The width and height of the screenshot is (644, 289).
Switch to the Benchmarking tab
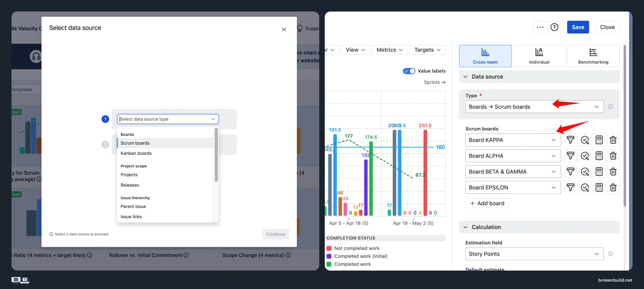coord(593,56)
